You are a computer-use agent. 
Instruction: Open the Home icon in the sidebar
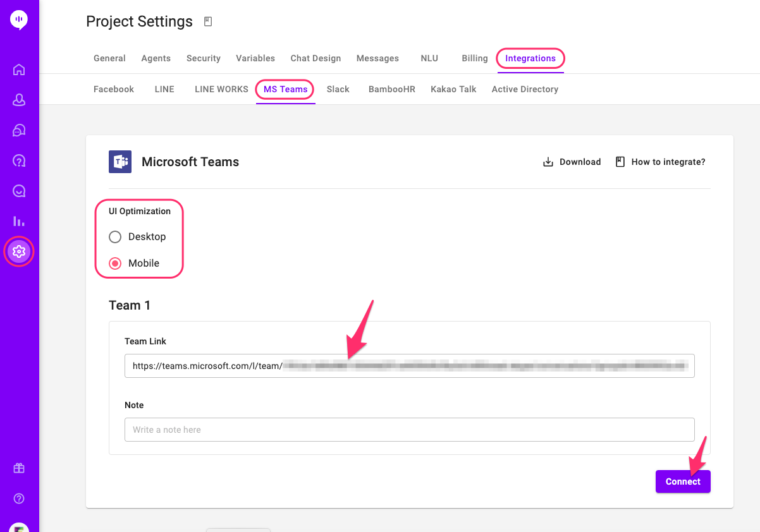(x=19, y=70)
